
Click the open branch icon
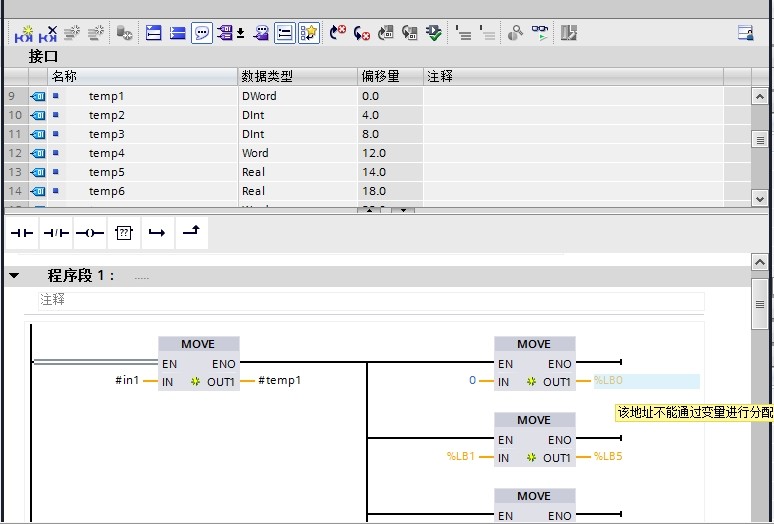point(157,233)
